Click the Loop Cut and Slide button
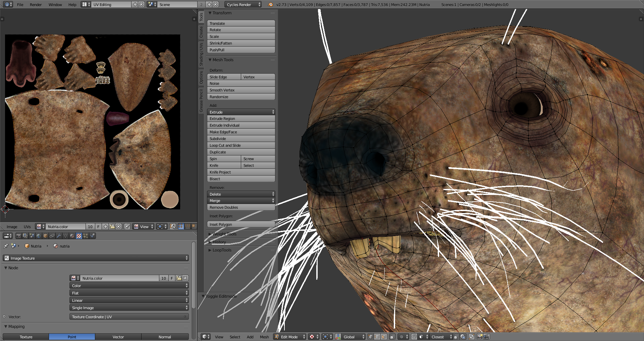Screen dimensions: 644x341 click(241, 145)
